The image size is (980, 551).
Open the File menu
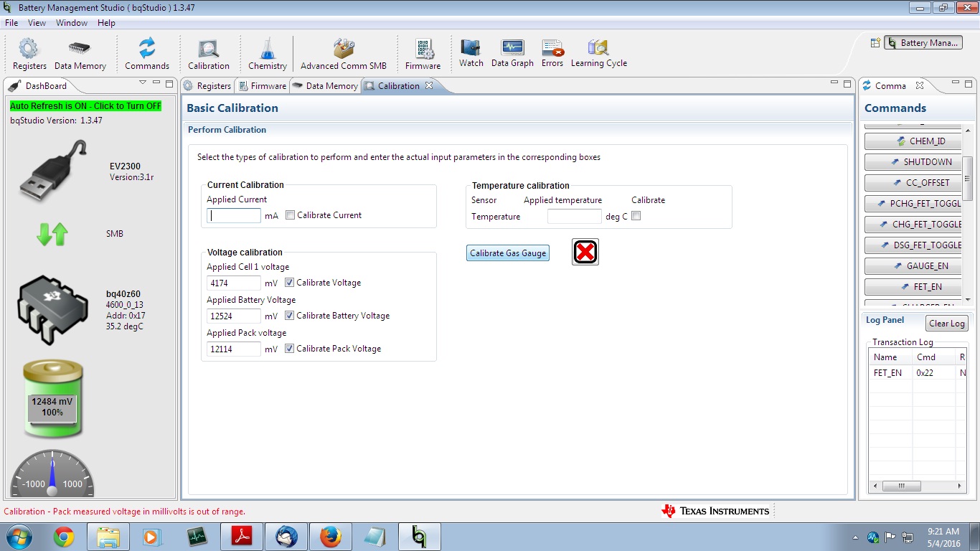point(11,23)
